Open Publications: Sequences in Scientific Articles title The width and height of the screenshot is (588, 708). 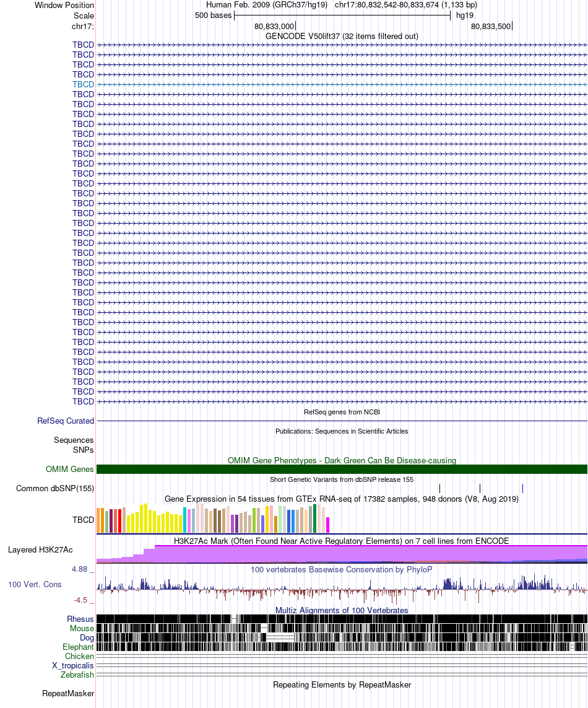(342, 431)
